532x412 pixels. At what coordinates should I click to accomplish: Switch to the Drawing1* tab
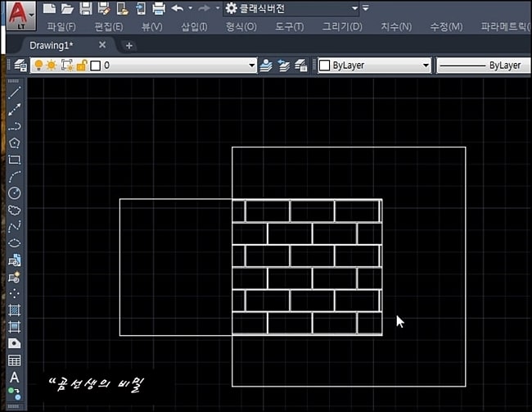click(x=52, y=46)
